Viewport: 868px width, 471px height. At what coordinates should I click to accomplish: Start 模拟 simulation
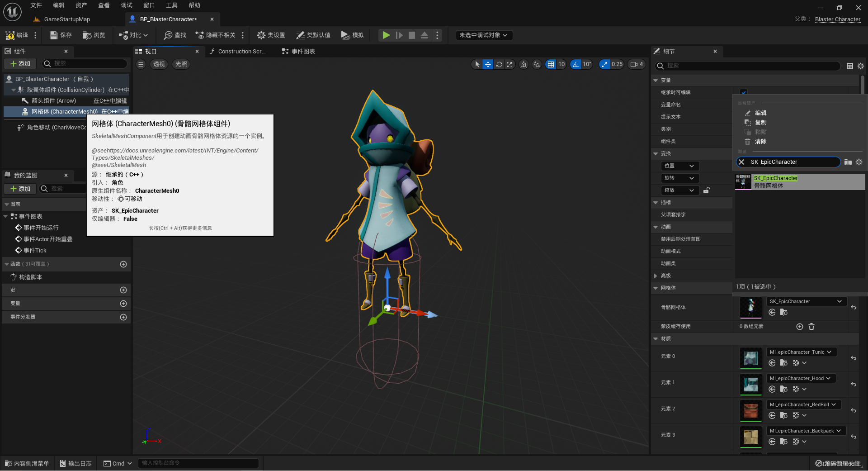point(353,35)
